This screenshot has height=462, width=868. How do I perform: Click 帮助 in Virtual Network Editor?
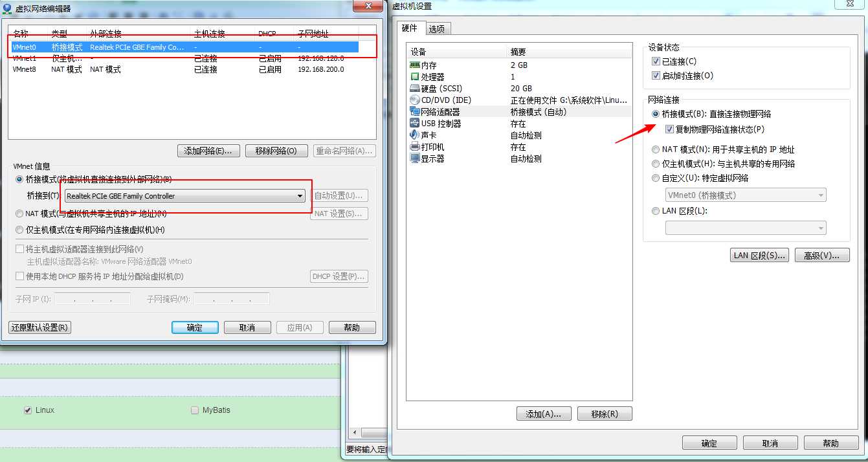[x=352, y=327]
